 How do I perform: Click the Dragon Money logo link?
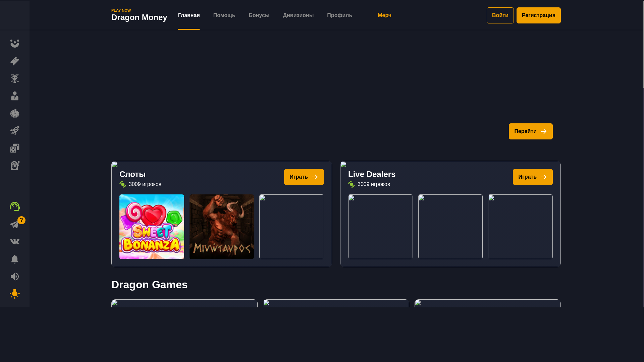tap(139, 15)
